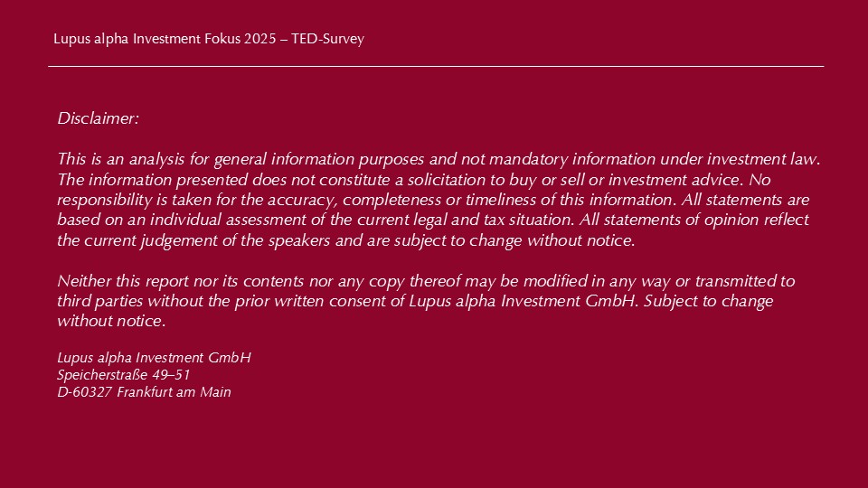868x488 pixels.
Task: Click the final "without notice." line of the second paragraph
Action: (112, 321)
